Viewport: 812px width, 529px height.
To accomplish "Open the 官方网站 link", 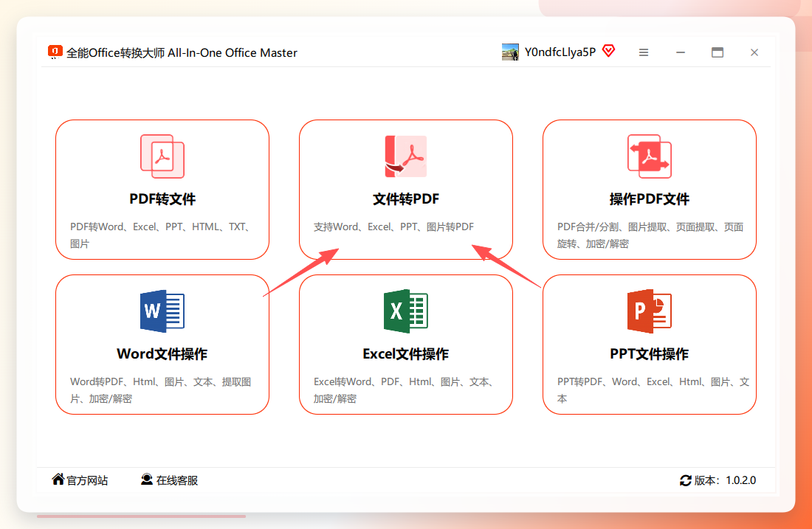I will coord(87,480).
